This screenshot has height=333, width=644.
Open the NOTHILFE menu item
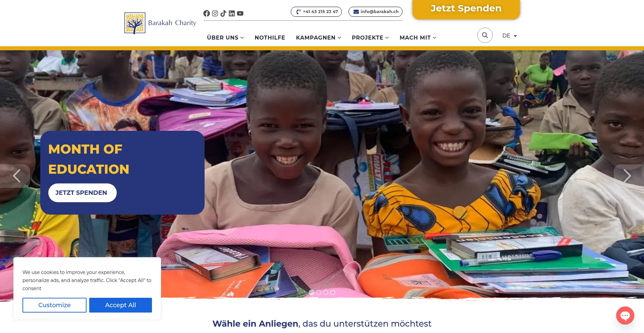coord(270,38)
